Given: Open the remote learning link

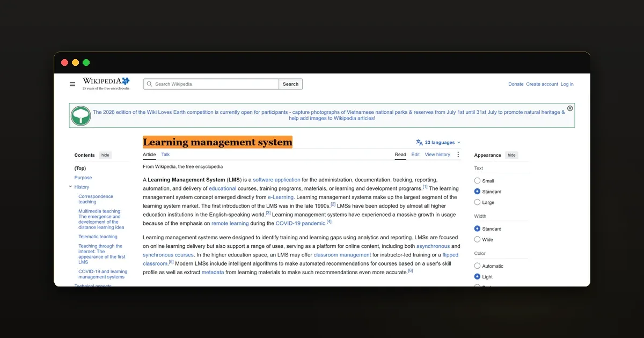Looking at the screenshot, I should (x=230, y=223).
